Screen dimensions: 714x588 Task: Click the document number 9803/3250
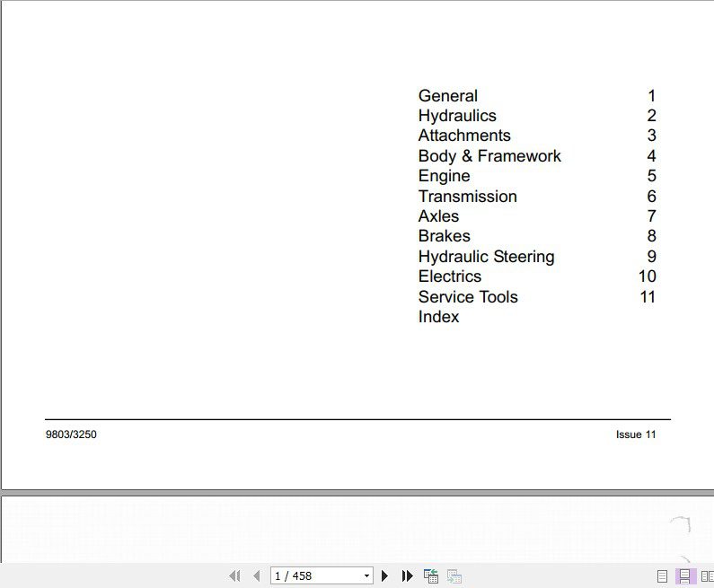click(71, 434)
